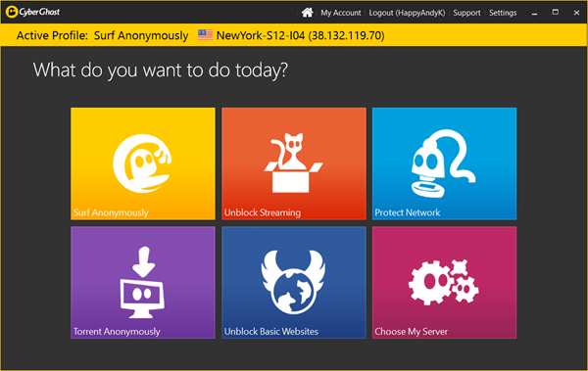Open the Surf Anonymously tile
This screenshot has height=371, width=588.
[x=143, y=163]
